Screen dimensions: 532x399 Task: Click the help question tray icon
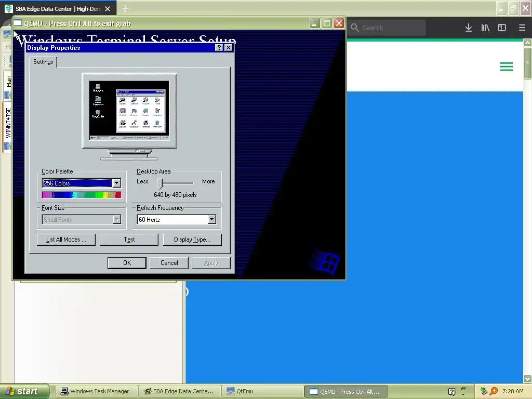[451, 392]
